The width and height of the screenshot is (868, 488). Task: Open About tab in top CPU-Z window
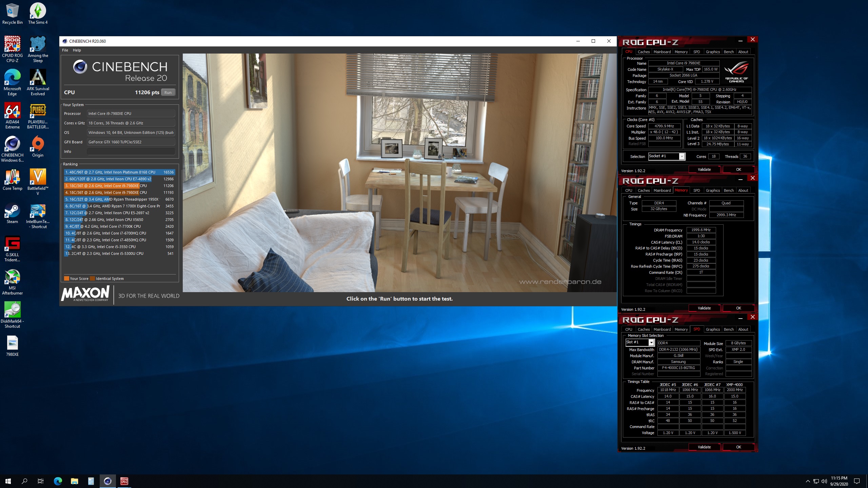click(743, 52)
